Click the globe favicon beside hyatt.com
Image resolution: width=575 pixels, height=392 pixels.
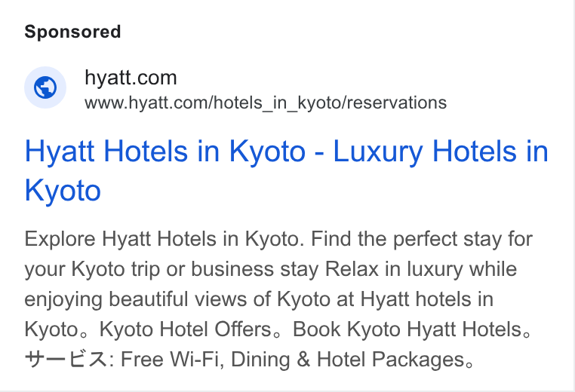[45, 87]
